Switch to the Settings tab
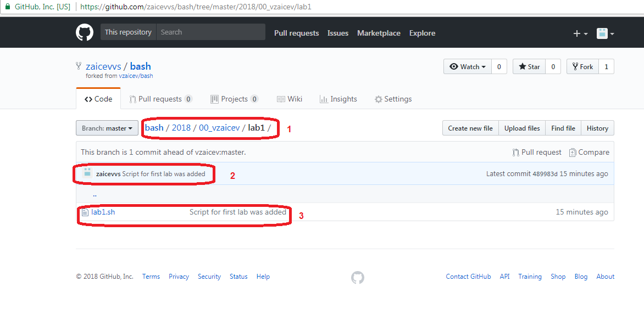This screenshot has height=321, width=644. point(393,99)
